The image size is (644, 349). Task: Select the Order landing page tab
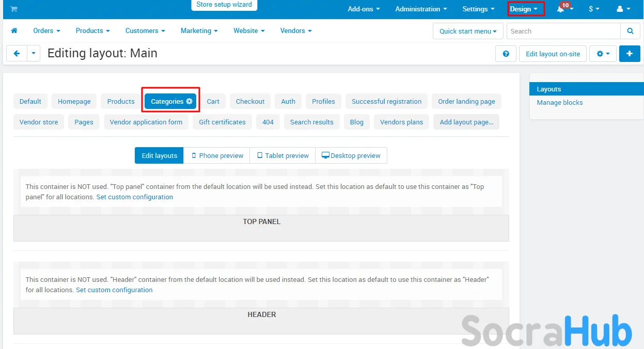(x=466, y=101)
